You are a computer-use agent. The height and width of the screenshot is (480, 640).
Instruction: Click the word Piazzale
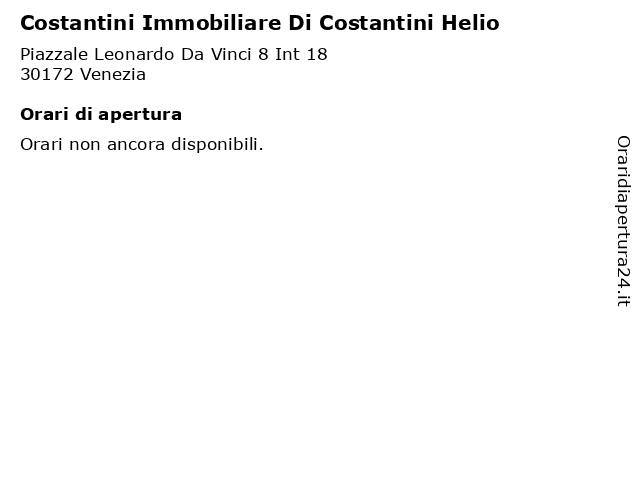pos(54,54)
